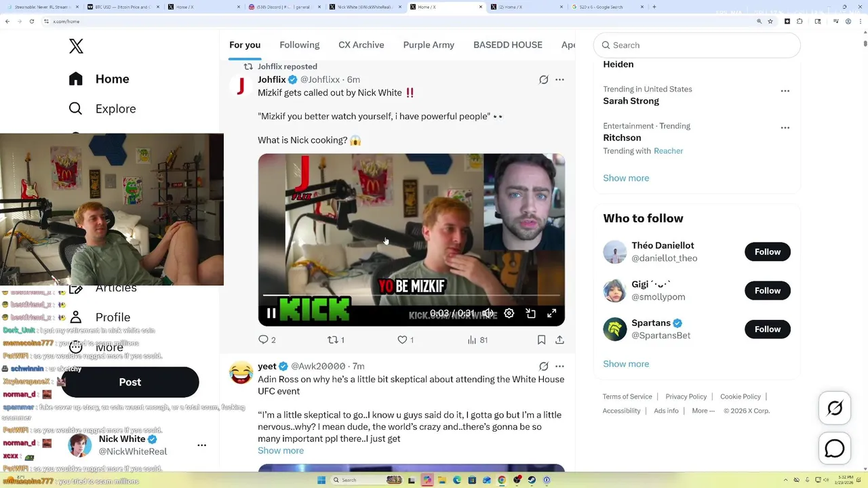Repost the Johflix tweet

click(336, 340)
